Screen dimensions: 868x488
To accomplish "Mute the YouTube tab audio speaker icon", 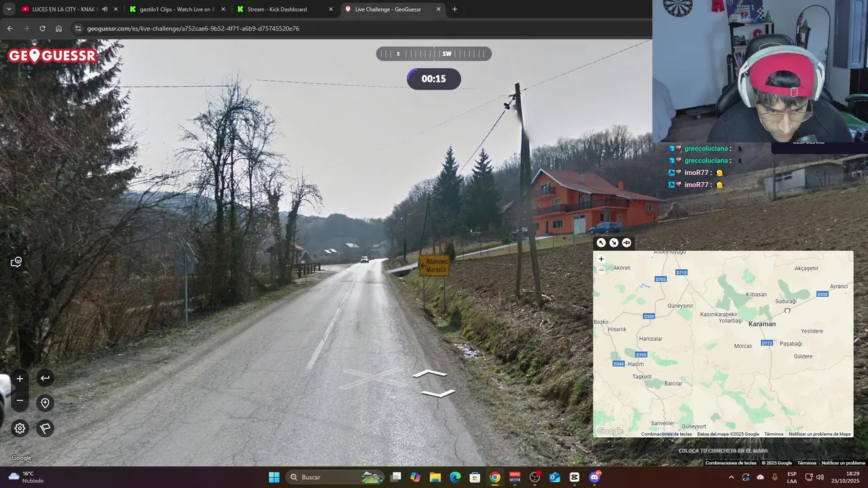I will pos(104,9).
